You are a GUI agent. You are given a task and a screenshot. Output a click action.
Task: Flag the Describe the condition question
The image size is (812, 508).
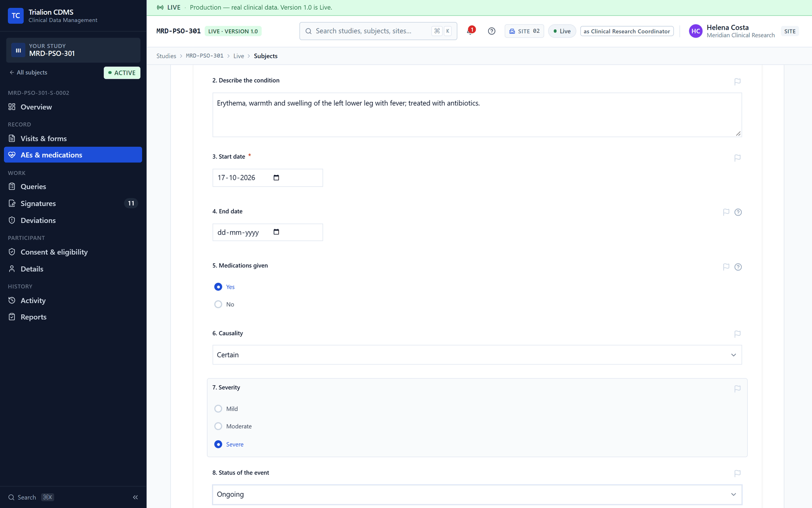tap(737, 82)
